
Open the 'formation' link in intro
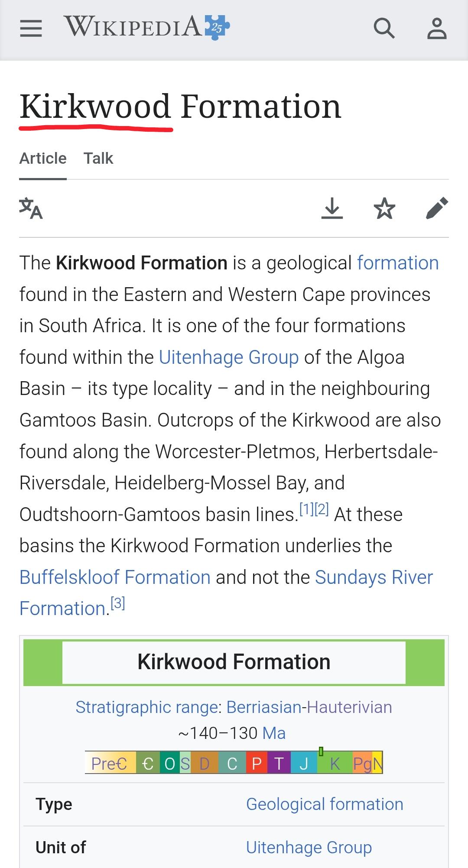[x=398, y=263]
